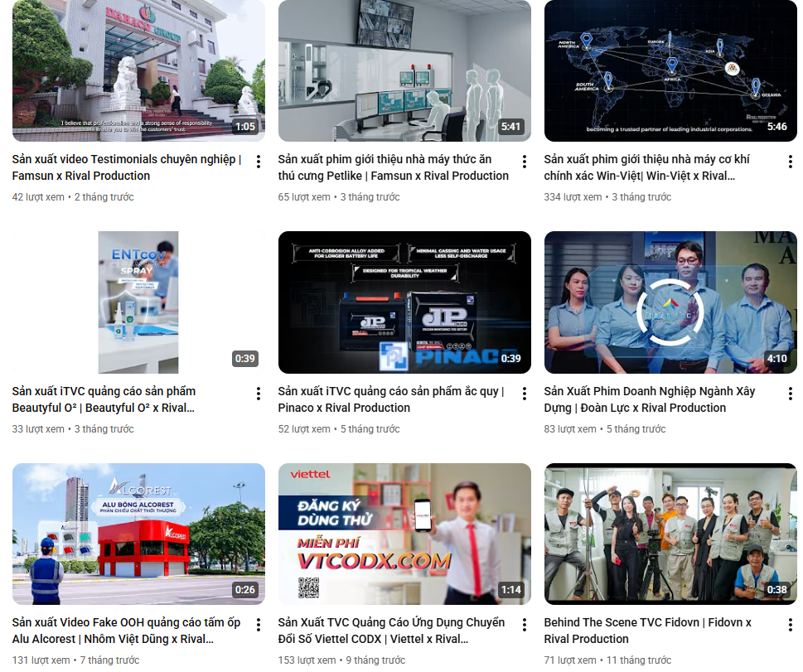Click '131 lượt xem • 7 tháng trước' text
The image size is (803, 672).
[75, 660]
